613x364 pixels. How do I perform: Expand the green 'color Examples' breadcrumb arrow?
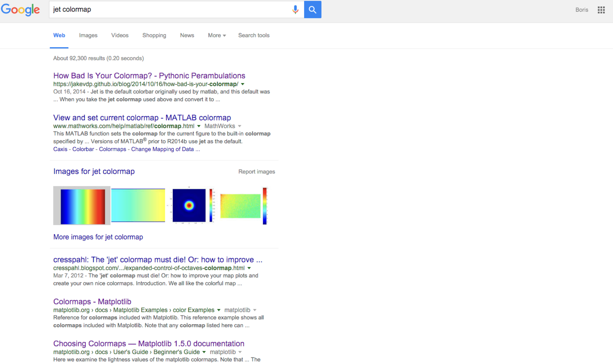[x=219, y=310]
